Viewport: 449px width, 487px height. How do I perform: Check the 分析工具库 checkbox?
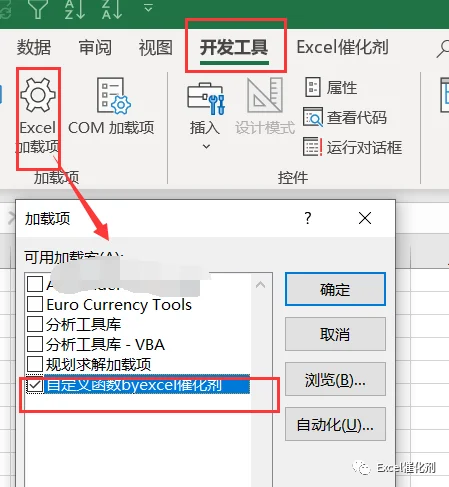(x=35, y=324)
